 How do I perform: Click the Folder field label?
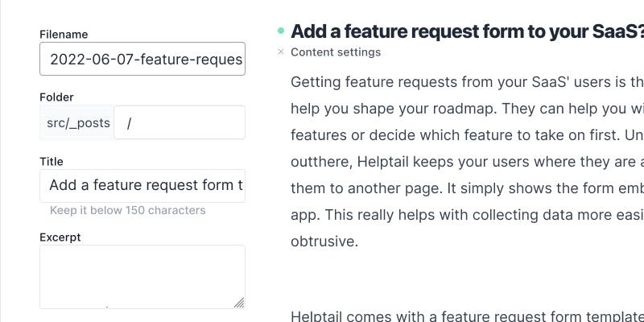56,97
